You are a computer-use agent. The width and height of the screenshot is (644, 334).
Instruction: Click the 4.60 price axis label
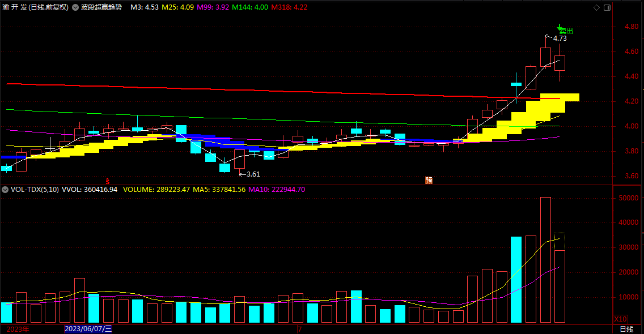pos(632,52)
